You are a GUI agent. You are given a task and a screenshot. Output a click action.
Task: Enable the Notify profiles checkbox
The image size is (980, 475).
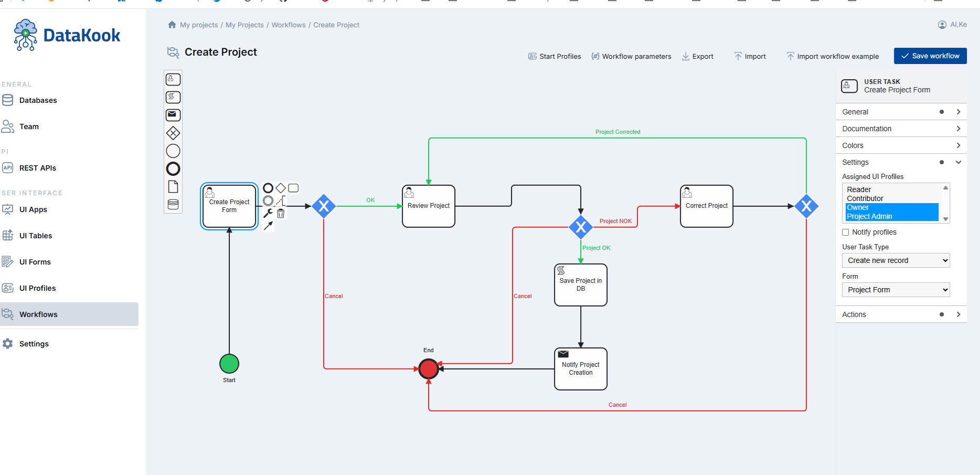point(845,232)
